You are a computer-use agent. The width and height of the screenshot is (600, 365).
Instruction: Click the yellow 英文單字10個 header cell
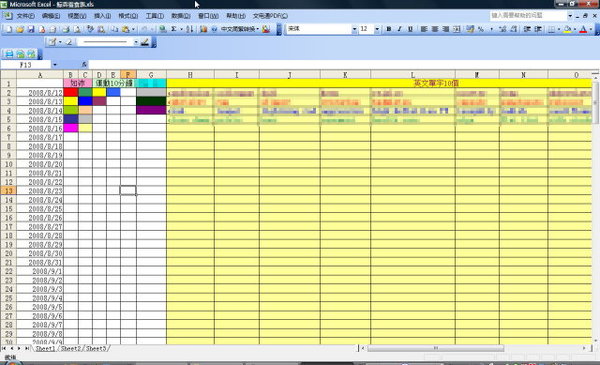pyautogui.click(x=379, y=83)
